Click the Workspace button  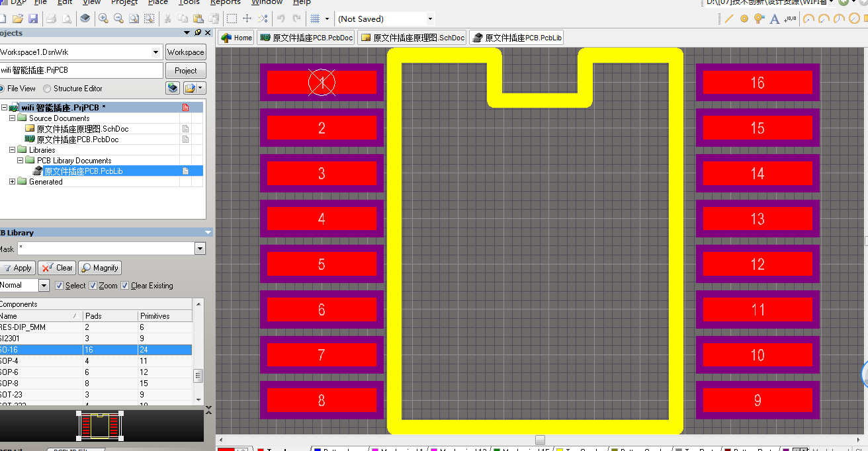[x=185, y=52]
